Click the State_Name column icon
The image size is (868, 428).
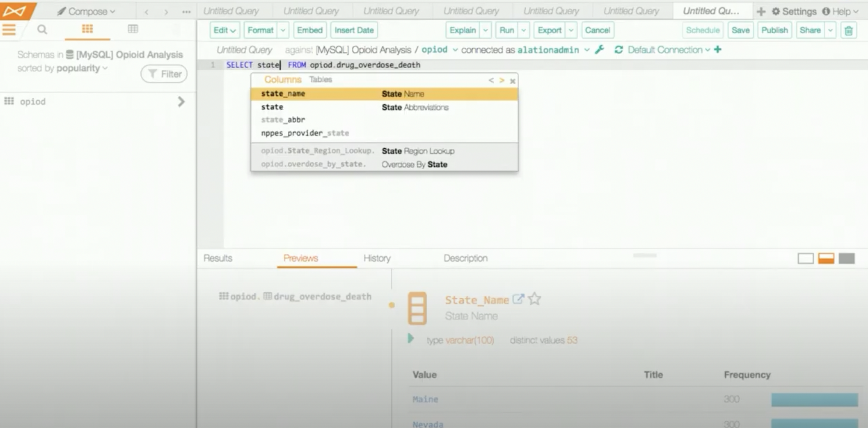click(417, 308)
